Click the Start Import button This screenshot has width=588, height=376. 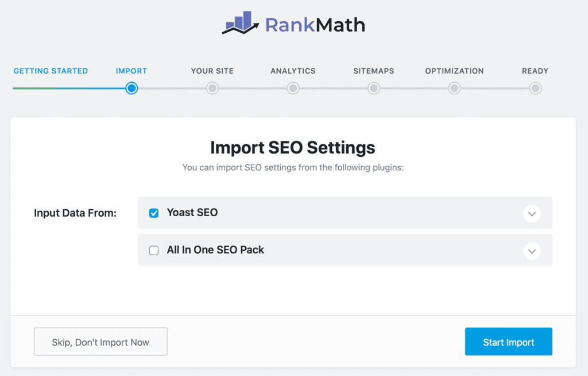tap(508, 341)
